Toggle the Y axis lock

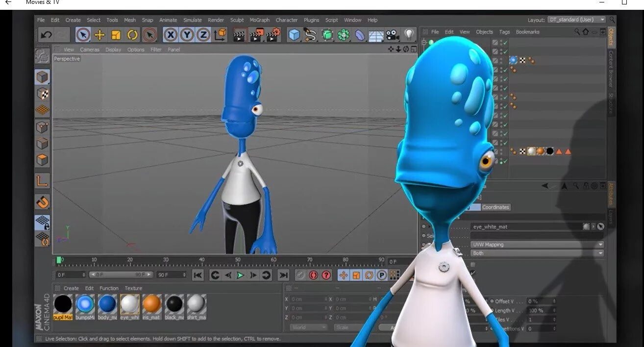[x=187, y=35]
